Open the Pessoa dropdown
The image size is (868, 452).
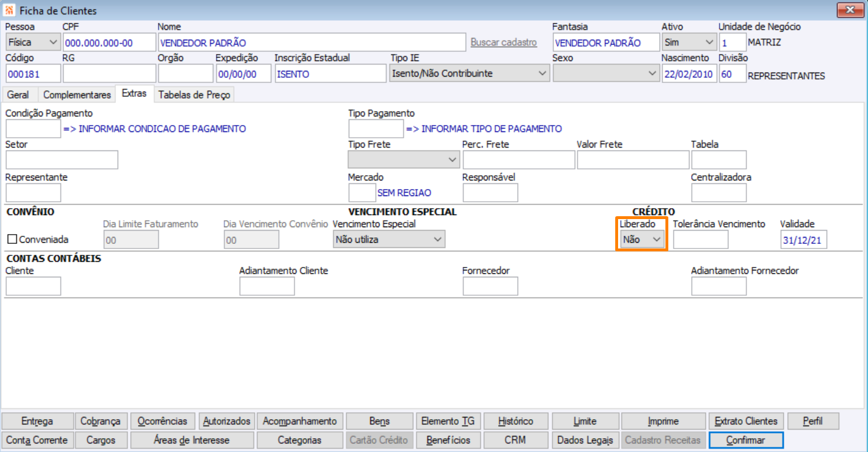33,42
